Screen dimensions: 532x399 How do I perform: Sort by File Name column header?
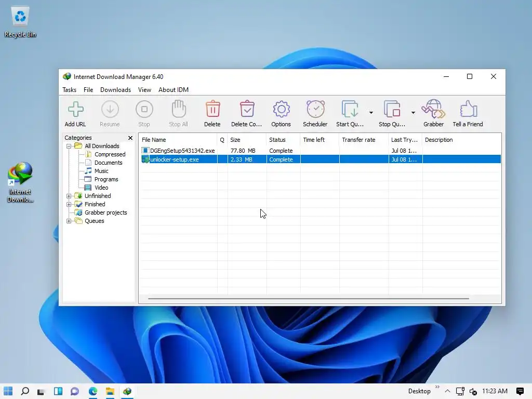tap(178, 140)
